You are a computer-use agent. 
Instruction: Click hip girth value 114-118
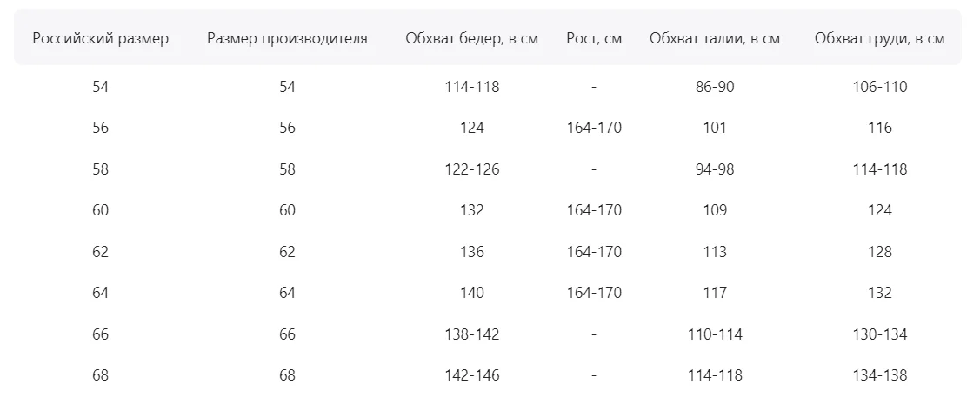pos(472,87)
